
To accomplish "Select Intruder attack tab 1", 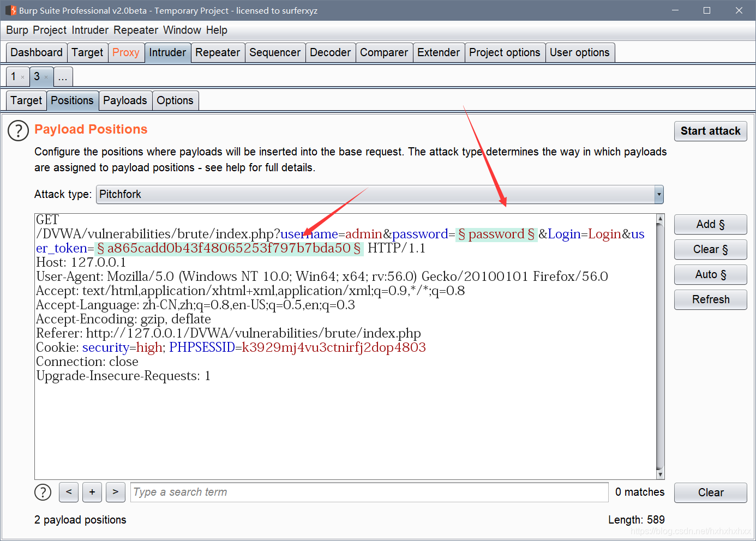I will (x=14, y=76).
